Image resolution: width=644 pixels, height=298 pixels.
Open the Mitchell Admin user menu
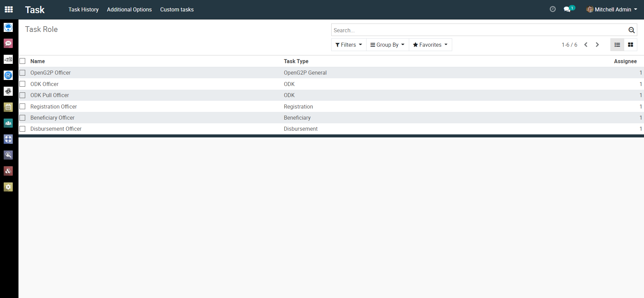[x=612, y=9]
